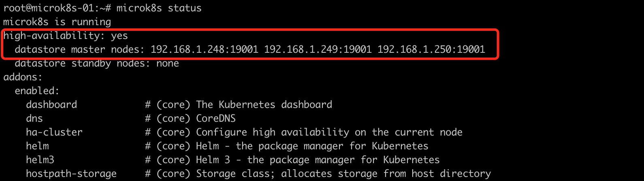
Task: Click the 'helm' addon name
Action: [x=37, y=146]
